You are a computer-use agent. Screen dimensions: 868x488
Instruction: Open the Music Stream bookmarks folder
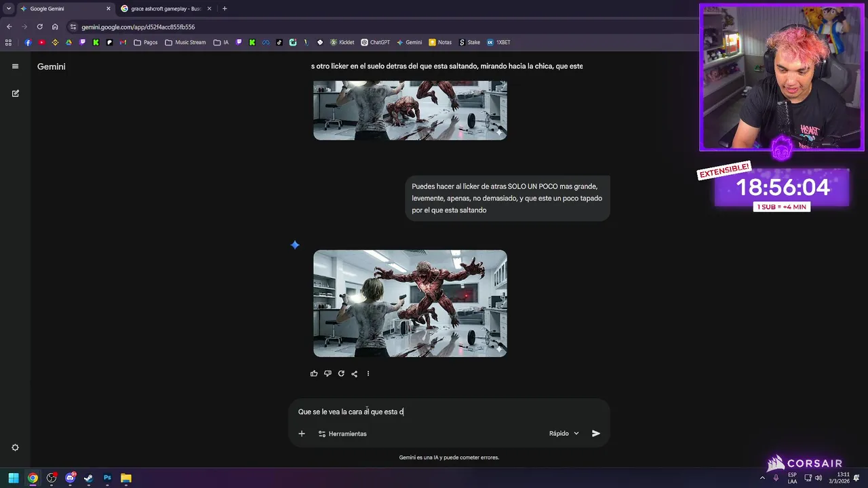click(185, 42)
